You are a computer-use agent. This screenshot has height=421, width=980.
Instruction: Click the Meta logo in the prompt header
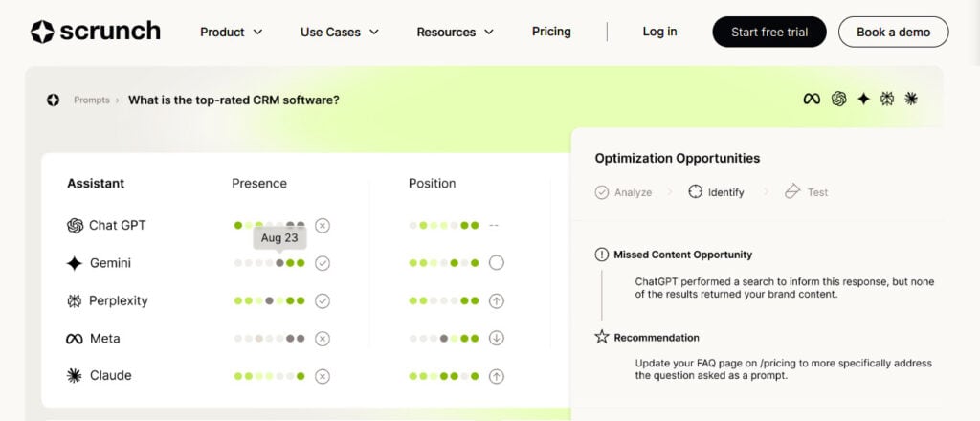tap(812, 99)
